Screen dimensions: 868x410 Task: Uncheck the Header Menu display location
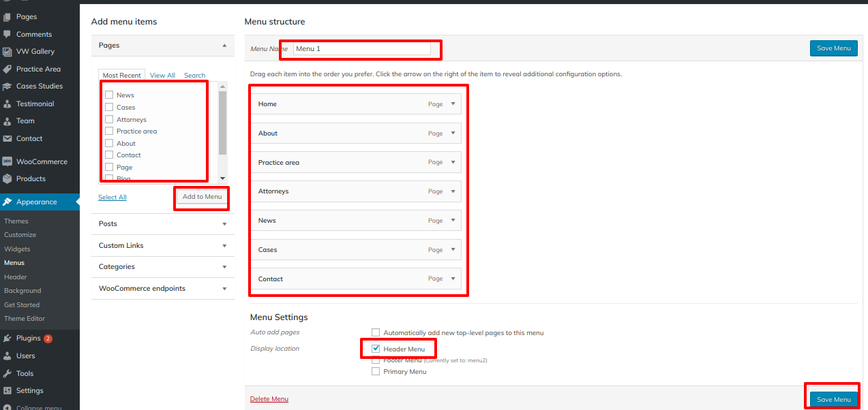point(376,349)
